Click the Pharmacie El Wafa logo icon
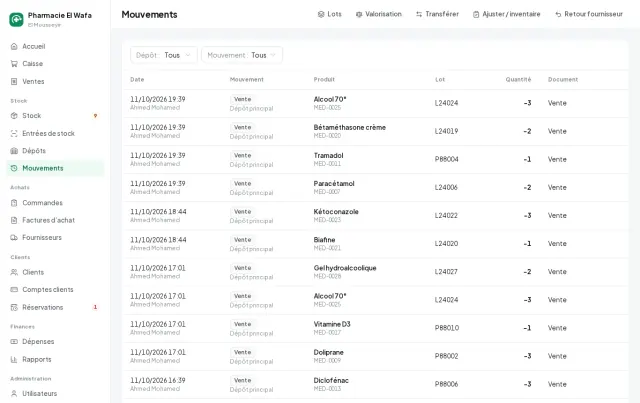 pos(16,19)
